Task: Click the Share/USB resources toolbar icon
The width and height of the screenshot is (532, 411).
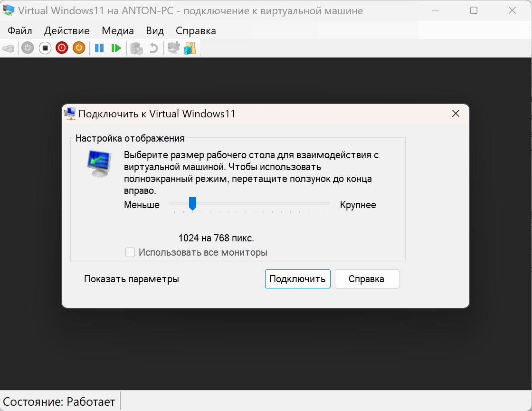Action: (x=190, y=48)
